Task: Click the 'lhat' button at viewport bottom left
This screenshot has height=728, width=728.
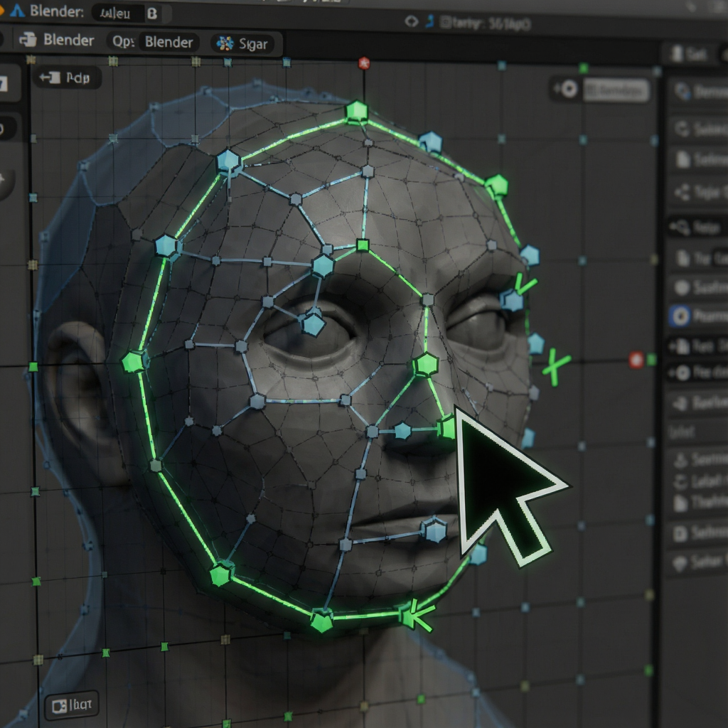Action: [72, 706]
